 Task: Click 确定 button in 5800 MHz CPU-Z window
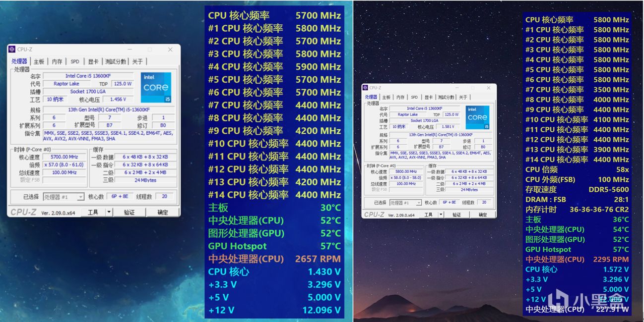[483, 215]
